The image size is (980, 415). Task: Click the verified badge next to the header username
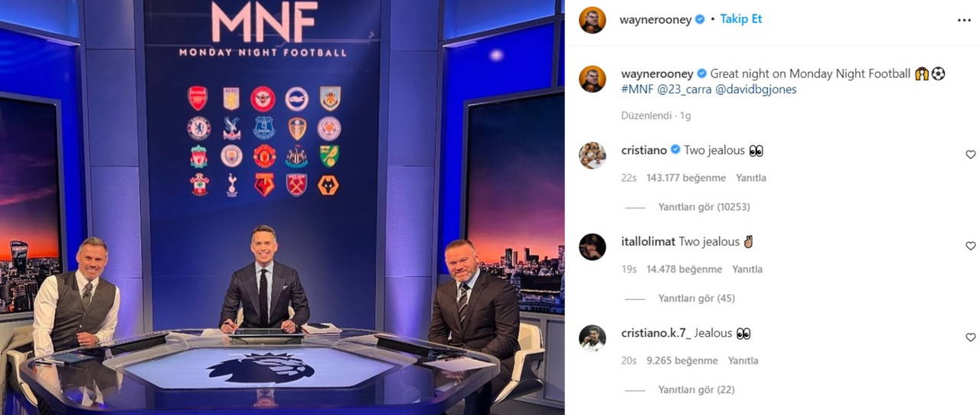click(700, 20)
